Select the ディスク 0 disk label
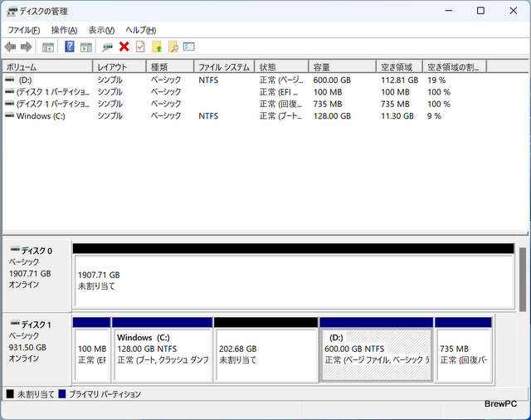531x420 pixels. point(36,250)
